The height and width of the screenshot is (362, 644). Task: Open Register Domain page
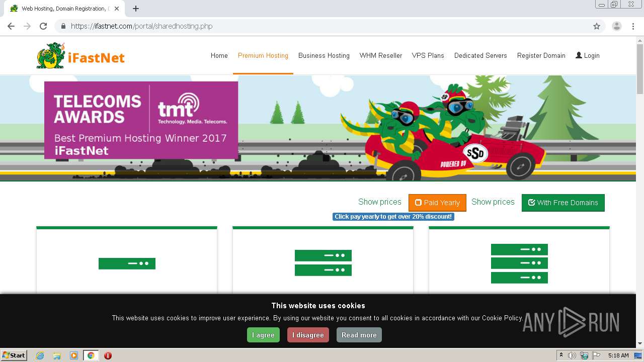[x=541, y=55]
